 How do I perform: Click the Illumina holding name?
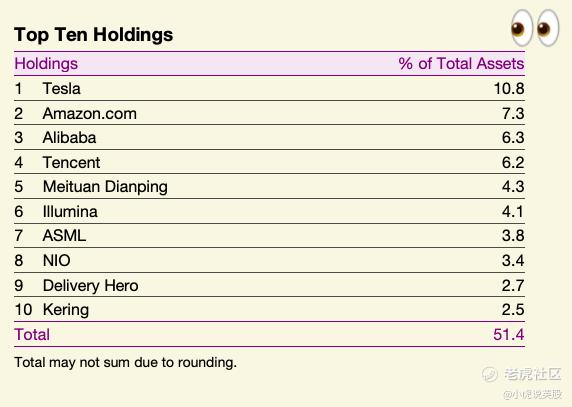[70, 212]
